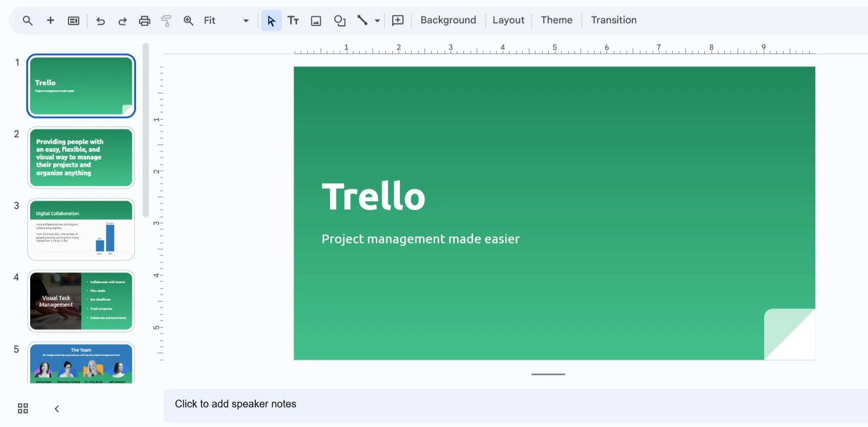The width and height of the screenshot is (868, 427).
Task: Select slide 4 Visual Task Management thumbnail
Action: (81, 301)
